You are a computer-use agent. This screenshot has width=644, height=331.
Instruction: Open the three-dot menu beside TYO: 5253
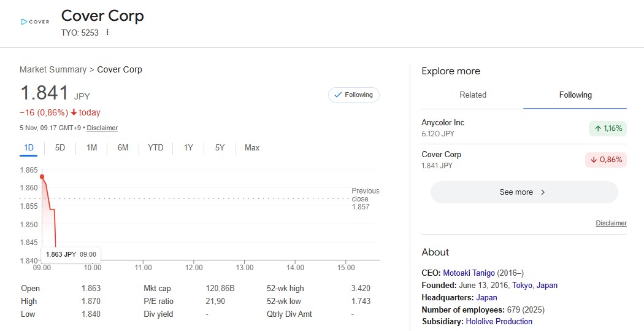click(107, 32)
